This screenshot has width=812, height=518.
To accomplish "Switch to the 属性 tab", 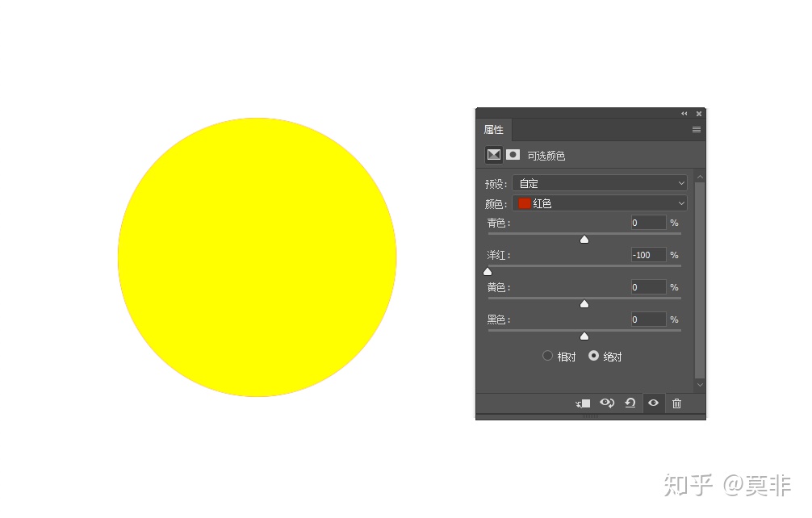I will pos(493,129).
